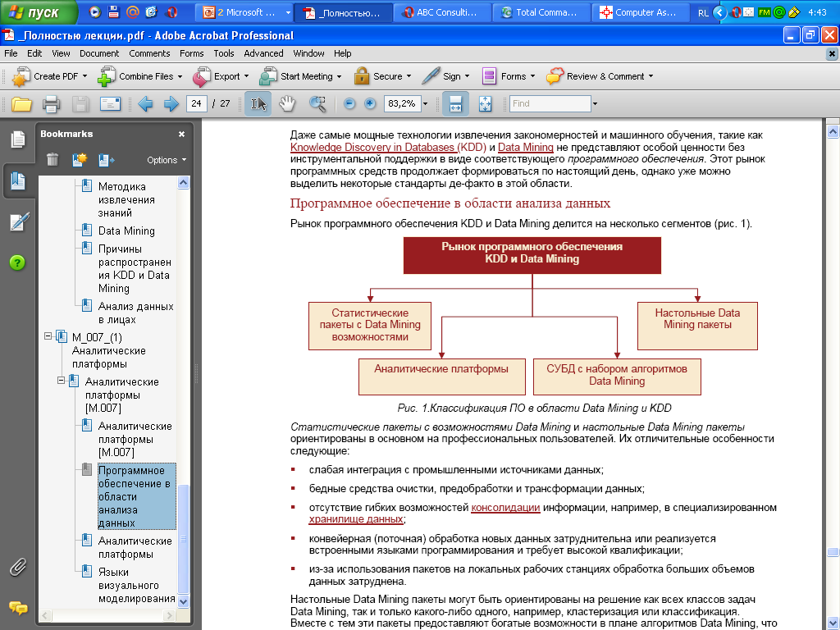The width and height of the screenshot is (840, 630).
Task: Activate the Hand tool
Action: (x=288, y=103)
